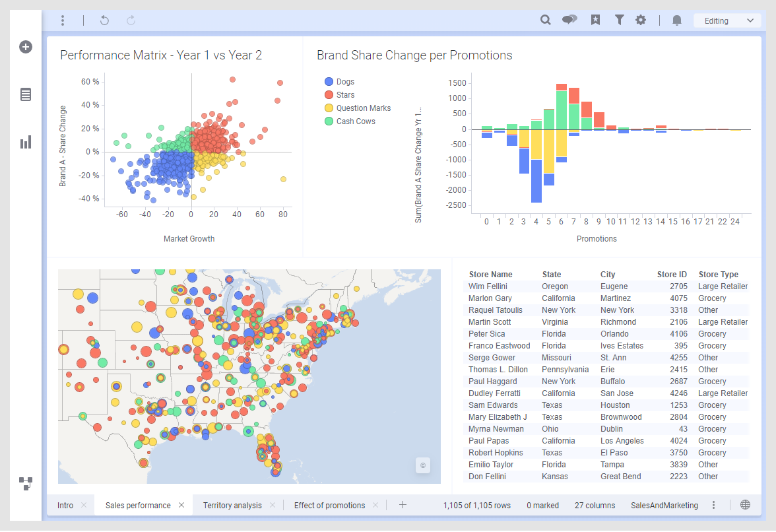Viewport: 776px width, 532px height.
Task: Open the search panel
Action: coord(545,20)
